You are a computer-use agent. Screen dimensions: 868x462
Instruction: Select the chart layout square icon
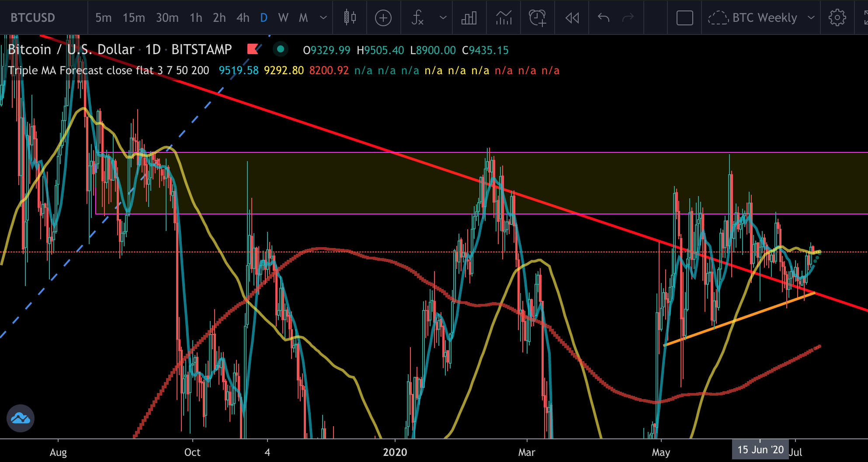tap(685, 18)
